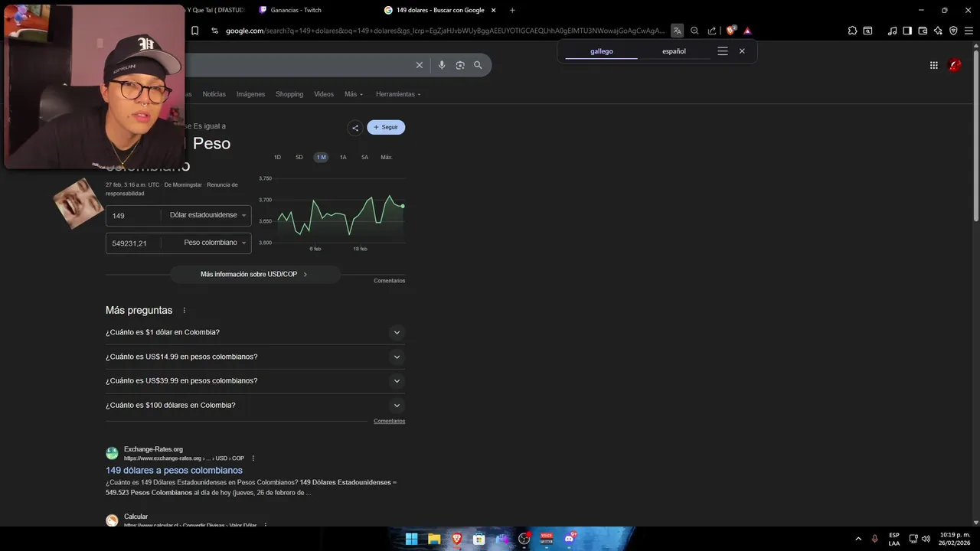Image resolution: width=980 pixels, height=551 pixels.
Task: Select the 1M chart range
Action: click(x=321, y=157)
